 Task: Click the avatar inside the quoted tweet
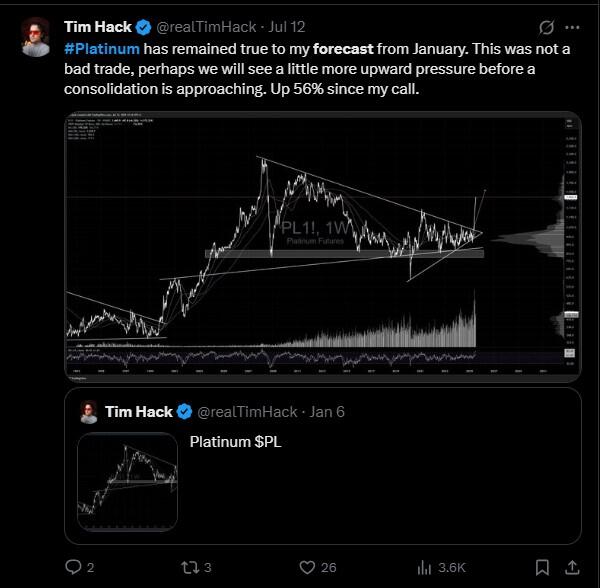89,412
